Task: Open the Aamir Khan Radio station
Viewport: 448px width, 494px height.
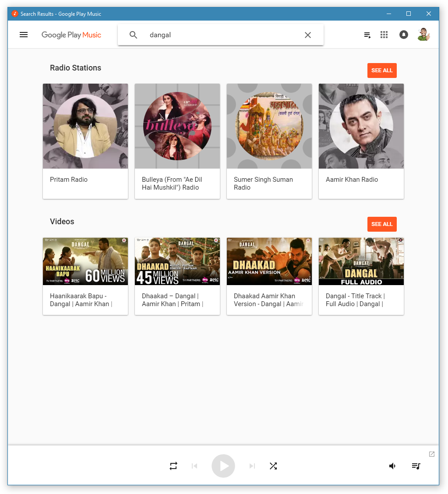Action: coord(361,141)
